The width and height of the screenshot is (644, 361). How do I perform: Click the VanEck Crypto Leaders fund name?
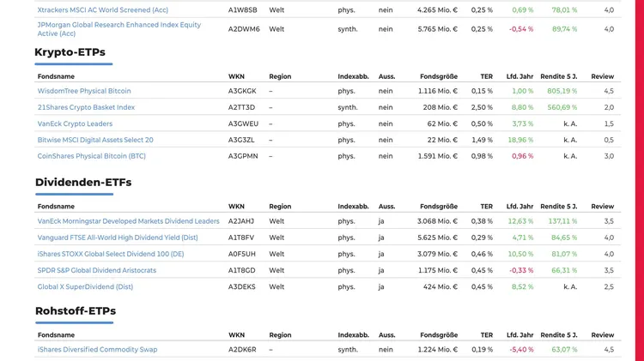[x=75, y=123]
